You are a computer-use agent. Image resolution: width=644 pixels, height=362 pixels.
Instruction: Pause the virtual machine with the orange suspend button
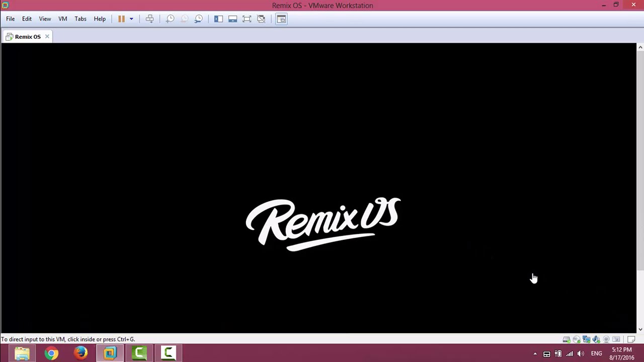(x=121, y=19)
